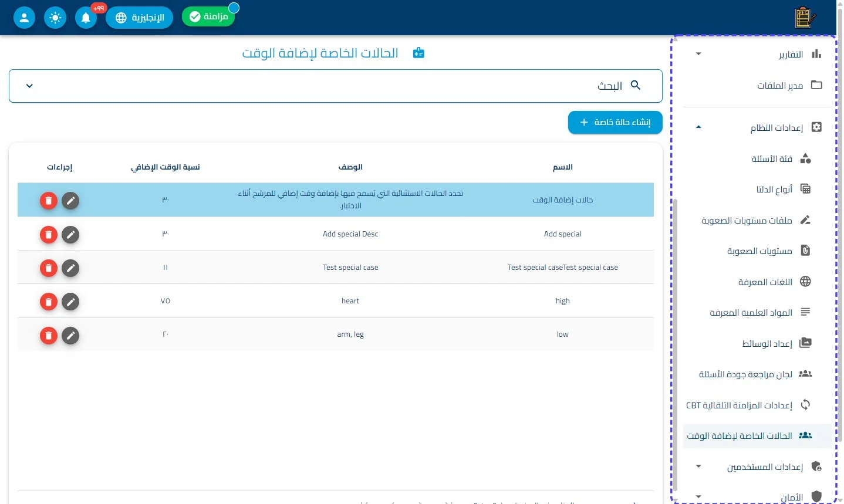Click the exam clipboard app logo
This screenshot has height=504, width=844.
(805, 18)
